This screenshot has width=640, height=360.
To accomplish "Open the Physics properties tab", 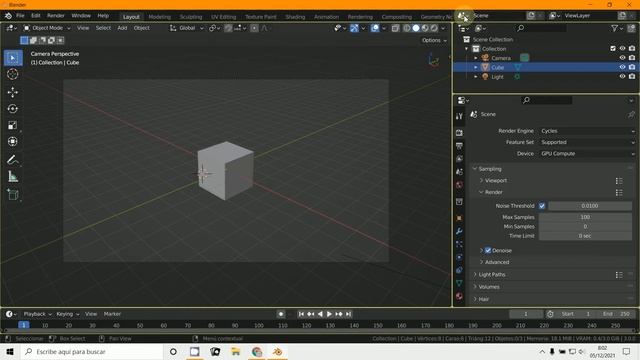I will (x=459, y=257).
